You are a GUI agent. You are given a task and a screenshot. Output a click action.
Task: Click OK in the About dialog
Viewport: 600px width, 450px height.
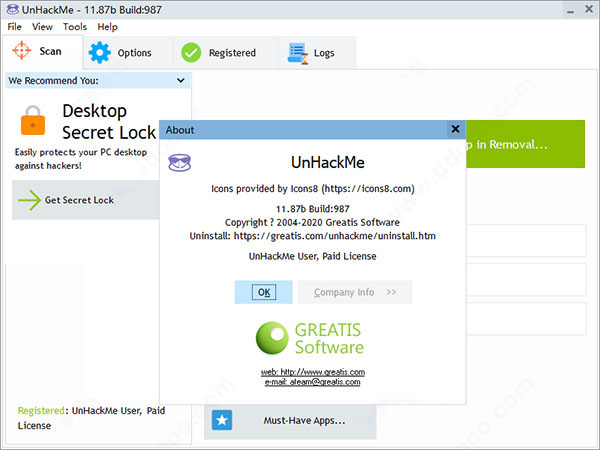(x=264, y=292)
